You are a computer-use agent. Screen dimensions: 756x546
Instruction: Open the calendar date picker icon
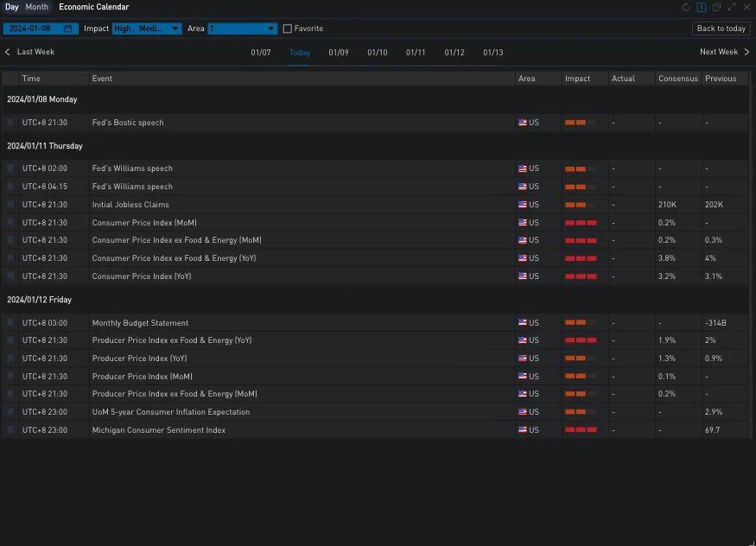pyautogui.click(x=68, y=29)
